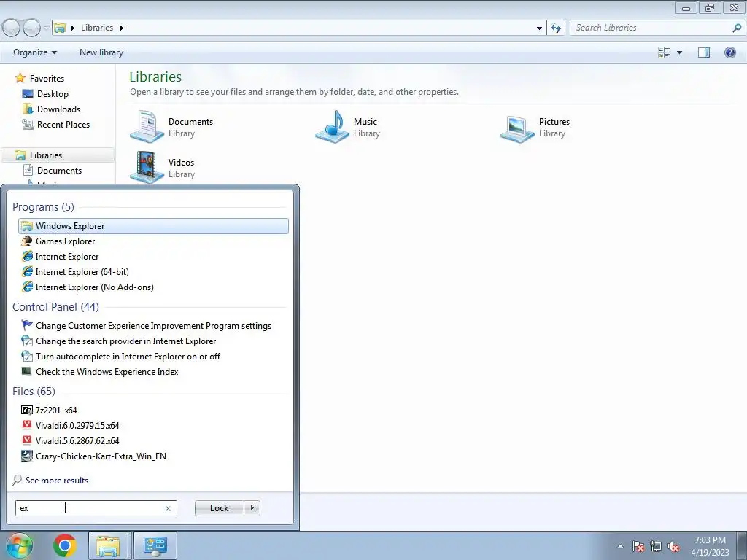The image size is (747, 560).
Task: Select Desktop under Favorites
Action: [53, 94]
